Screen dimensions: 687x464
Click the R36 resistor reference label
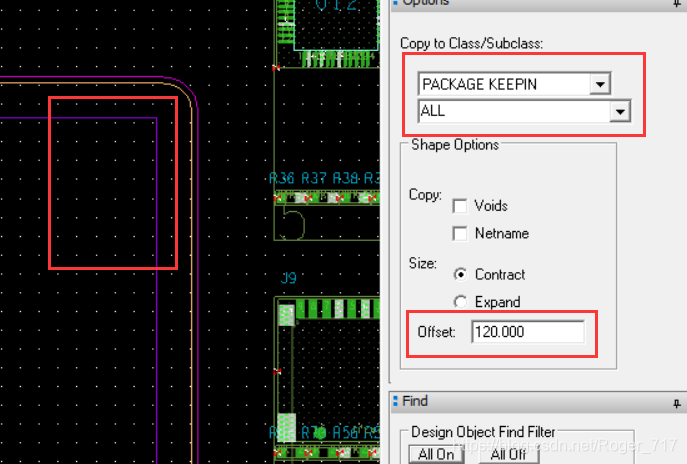coord(282,178)
